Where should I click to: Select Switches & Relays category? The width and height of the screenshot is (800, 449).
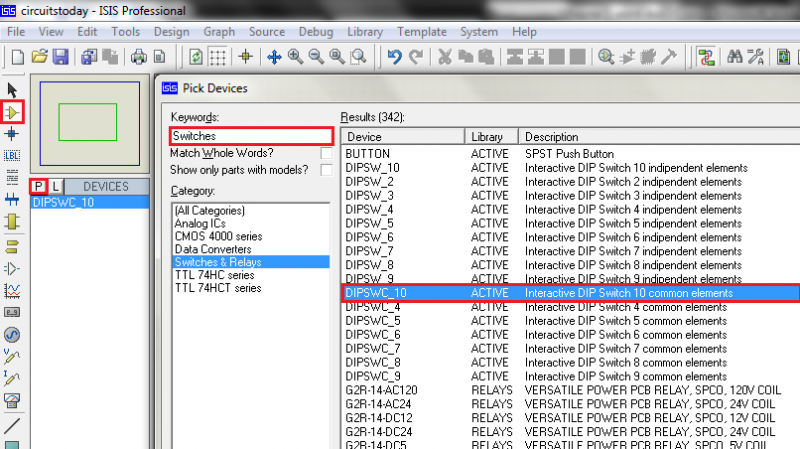pyautogui.click(x=217, y=262)
